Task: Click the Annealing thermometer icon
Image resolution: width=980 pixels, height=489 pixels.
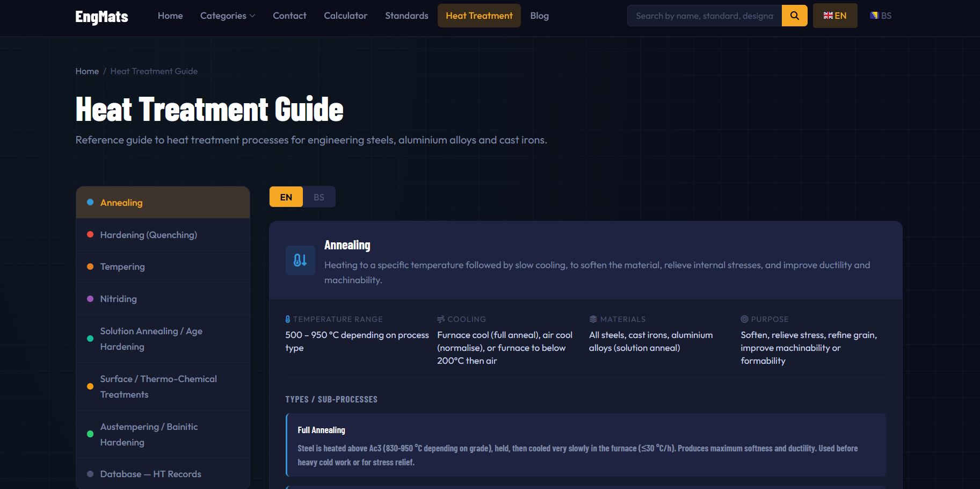Action: coord(300,260)
